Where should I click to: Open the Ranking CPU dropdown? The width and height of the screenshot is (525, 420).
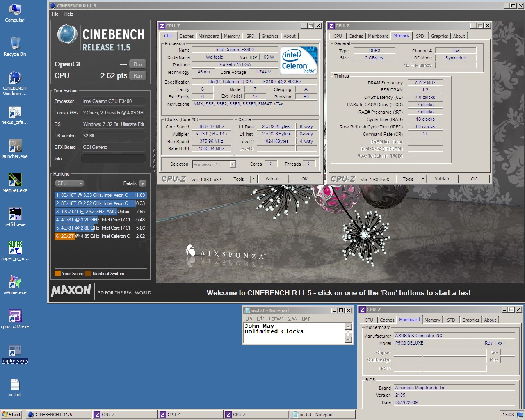pyautogui.click(x=70, y=183)
